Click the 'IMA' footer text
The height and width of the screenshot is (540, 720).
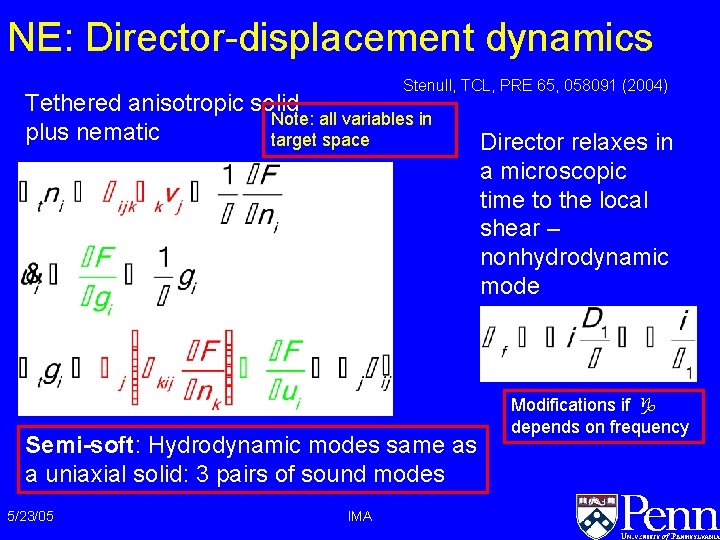[360, 517]
